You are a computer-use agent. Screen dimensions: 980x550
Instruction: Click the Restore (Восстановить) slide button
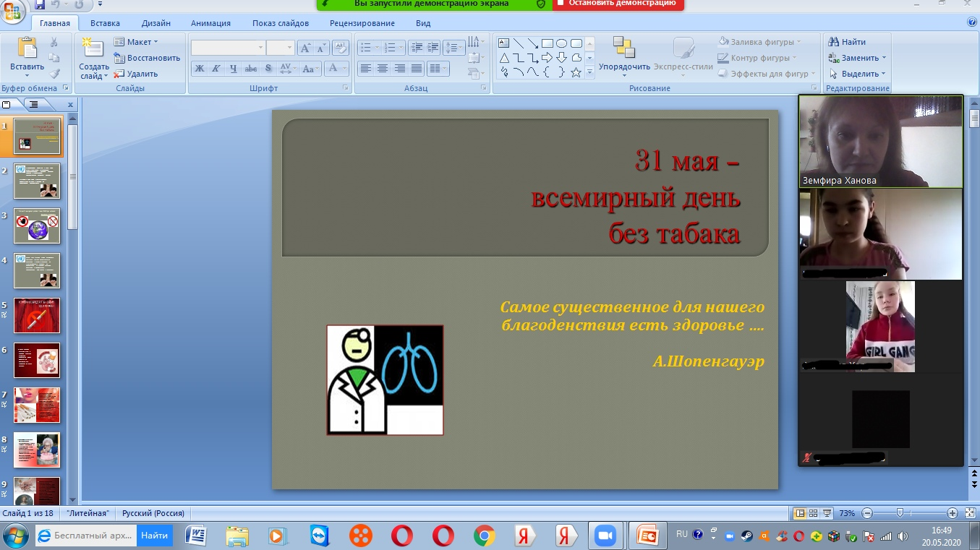pos(147,58)
